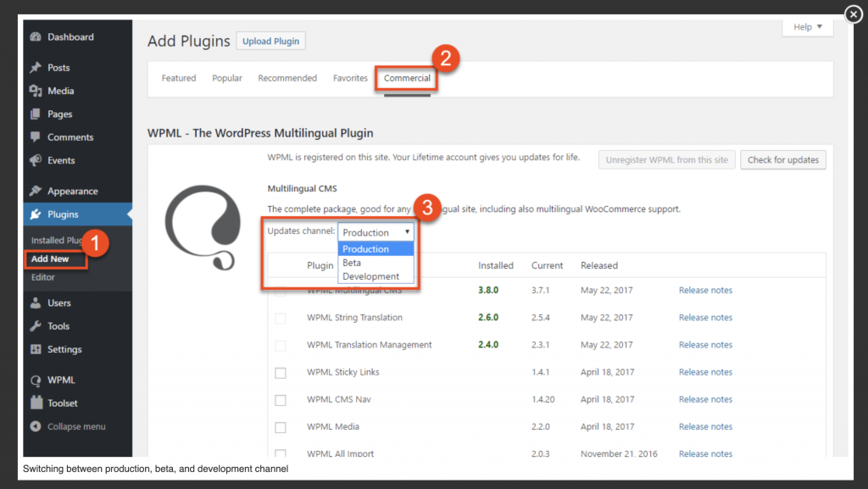Click the Users person icon
The height and width of the screenshot is (489, 868).
[36, 303]
